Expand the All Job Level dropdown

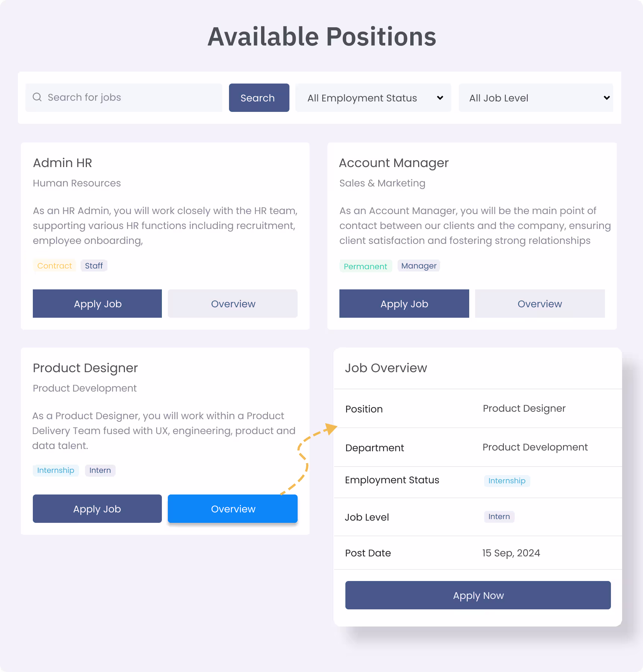[x=536, y=98]
